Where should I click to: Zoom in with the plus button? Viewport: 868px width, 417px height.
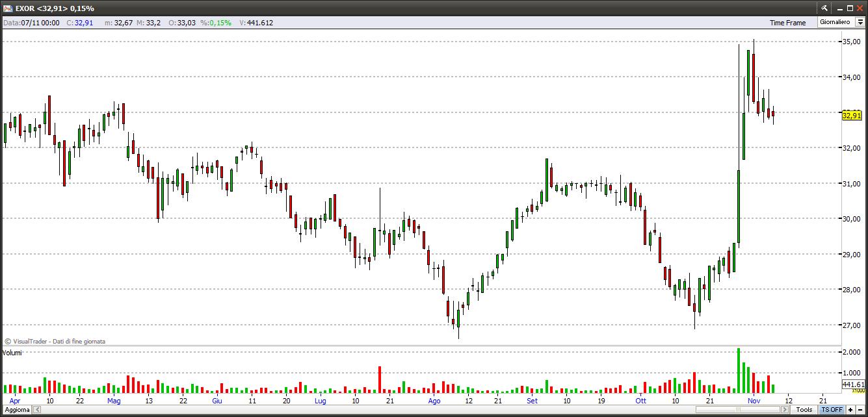click(x=850, y=410)
